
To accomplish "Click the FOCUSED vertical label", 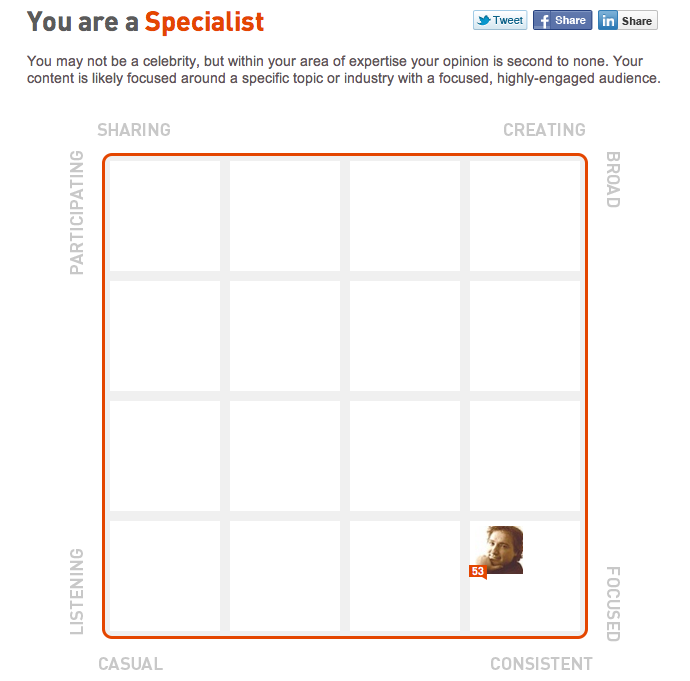I will [x=613, y=604].
